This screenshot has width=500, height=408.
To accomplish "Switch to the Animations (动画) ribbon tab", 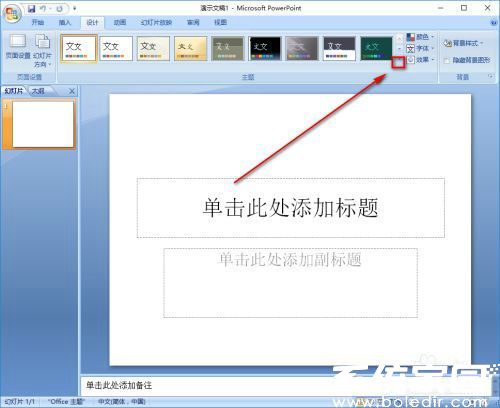I will click(120, 23).
